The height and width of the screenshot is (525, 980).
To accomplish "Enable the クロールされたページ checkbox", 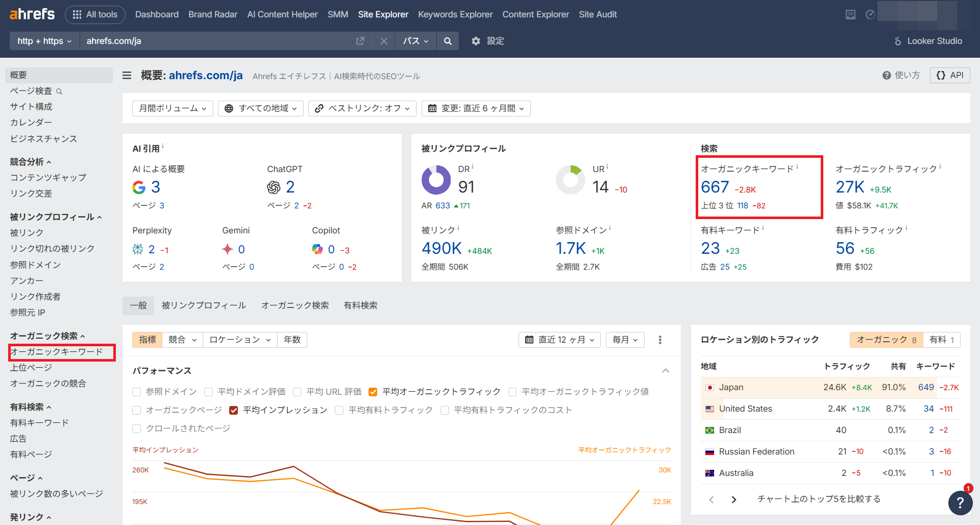I will click(136, 428).
